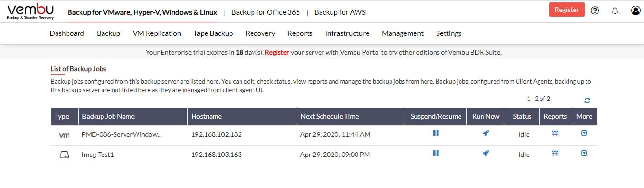Open reports calendar for PMD-086-ServerWindow job
Image resolution: width=644 pixels, height=188 pixels.
555,133
